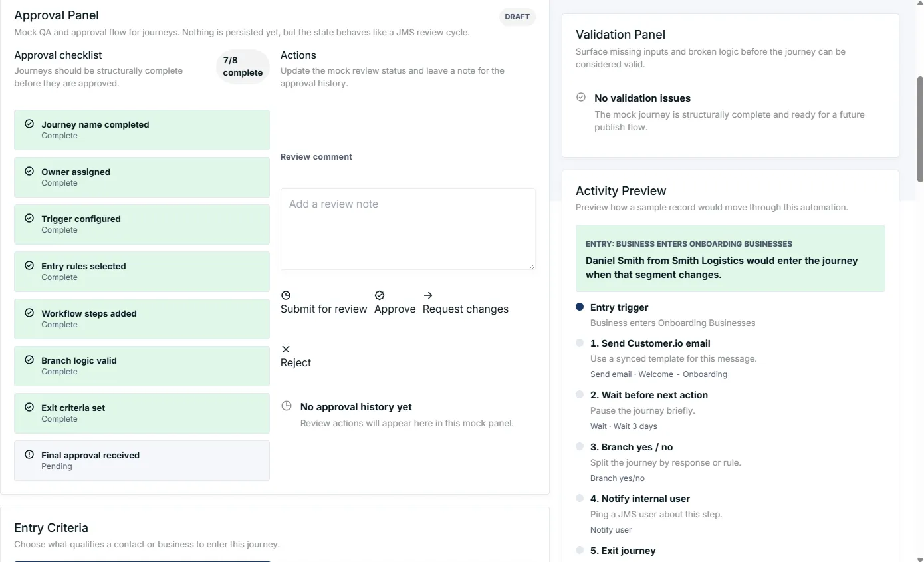Click the Entry Criteria heading
Screen dimensions: 924x562
point(51,528)
